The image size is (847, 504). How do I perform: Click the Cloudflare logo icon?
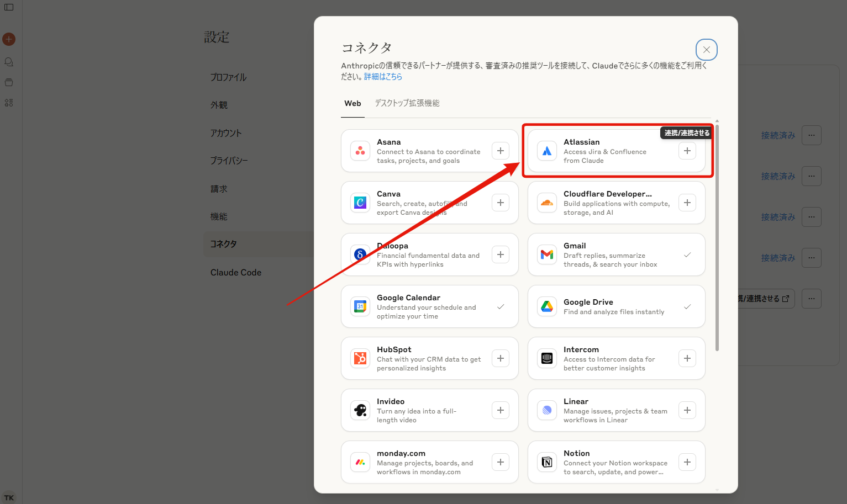click(x=547, y=203)
